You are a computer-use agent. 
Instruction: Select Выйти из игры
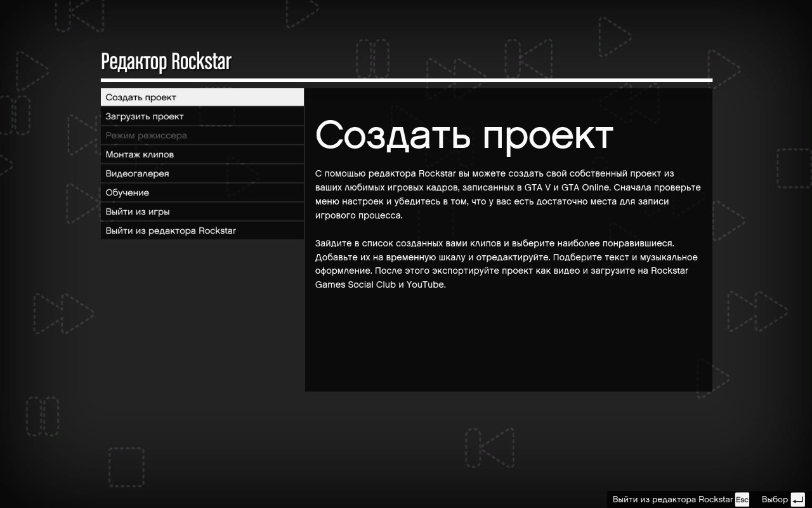[x=202, y=211]
